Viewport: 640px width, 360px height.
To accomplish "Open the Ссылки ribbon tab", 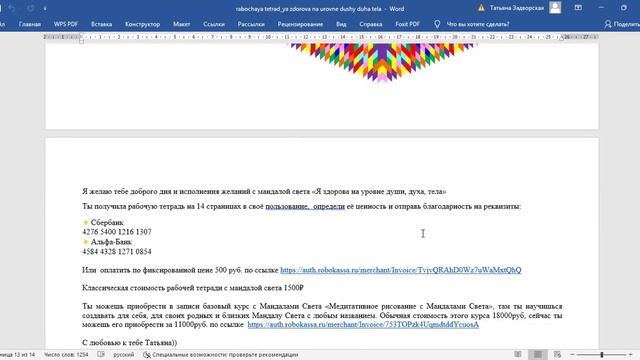I will pyautogui.click(x=214, y=24).
